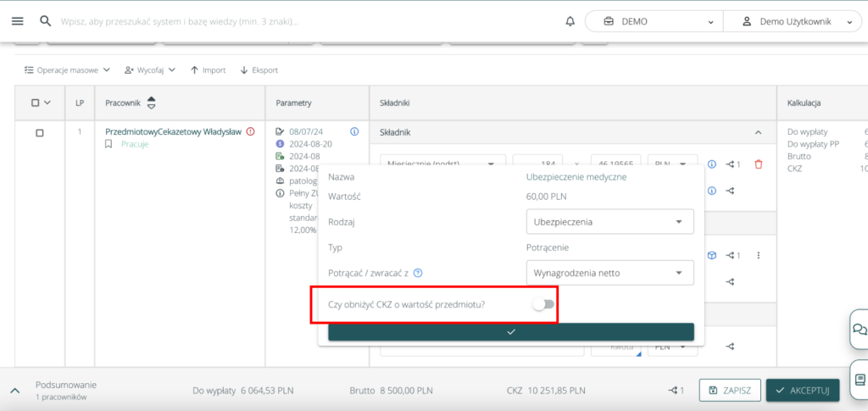The image size is (868, 411).
Task: Expand the DEMO company selector
Action: (x=653, y=22)
